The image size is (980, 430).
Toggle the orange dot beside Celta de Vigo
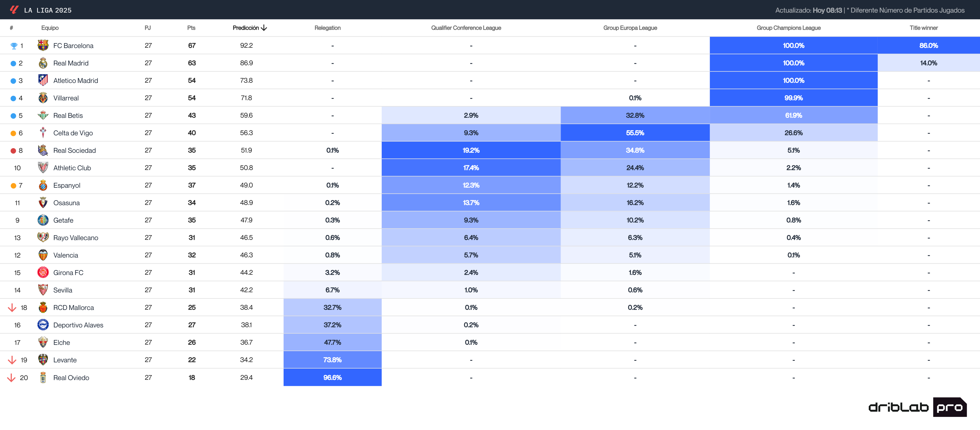click(x=13, y=133)
